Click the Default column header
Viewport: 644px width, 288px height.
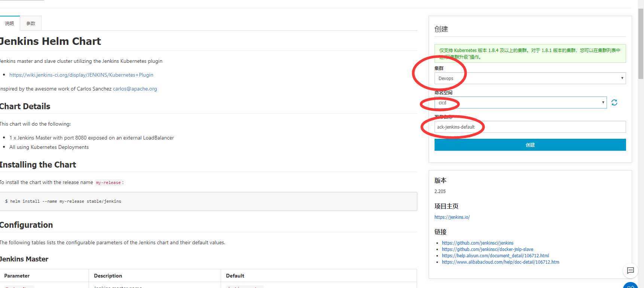235,276
